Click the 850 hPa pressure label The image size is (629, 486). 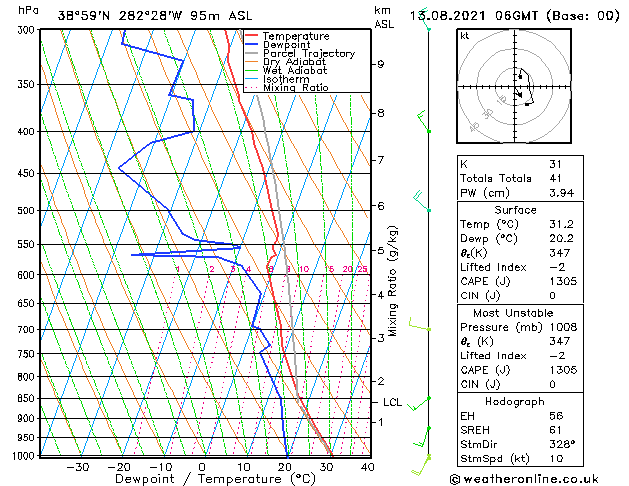point(28,399)
